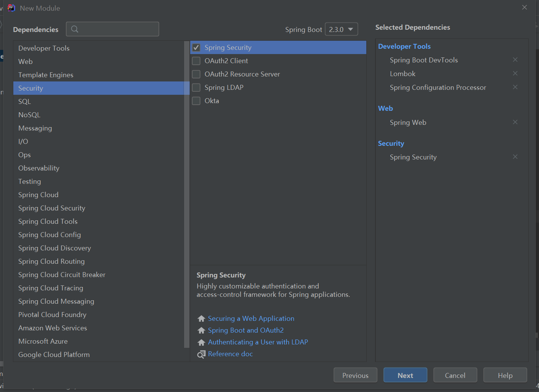The height and width of the screenshot is (392, 539).
Task: Open the Observability category
Action: [x=99, y=168]
